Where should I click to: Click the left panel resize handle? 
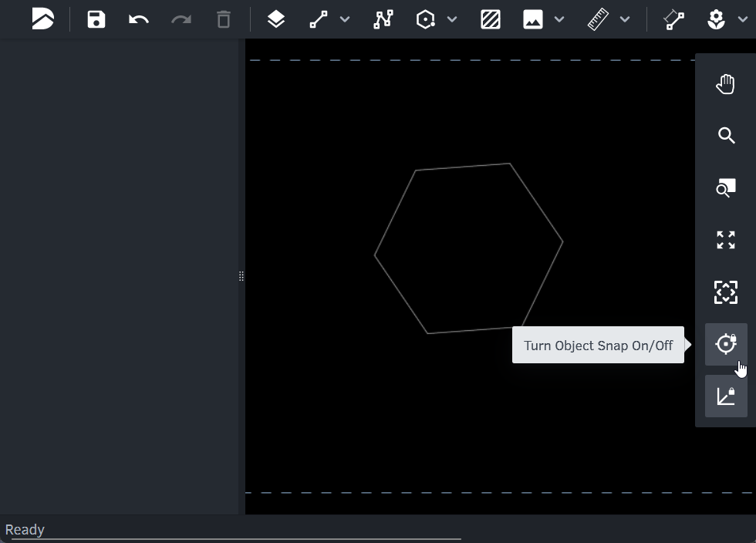(x=241, y=276)
